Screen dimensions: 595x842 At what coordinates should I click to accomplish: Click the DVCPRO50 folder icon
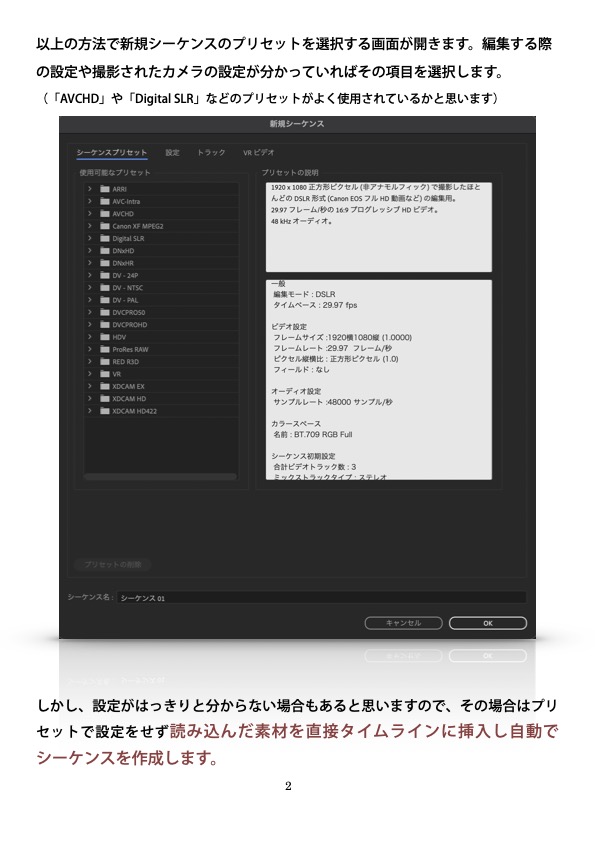point(105,313)
